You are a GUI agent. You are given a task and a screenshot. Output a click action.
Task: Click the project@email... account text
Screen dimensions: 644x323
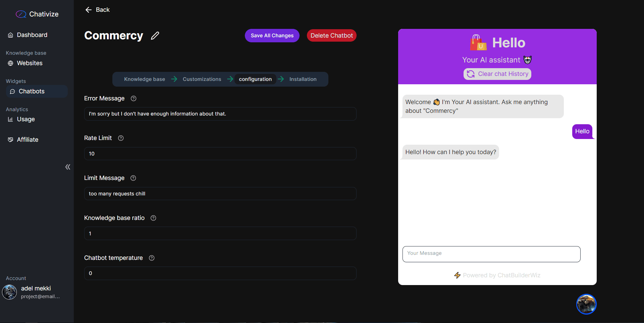tap(40, 296)
